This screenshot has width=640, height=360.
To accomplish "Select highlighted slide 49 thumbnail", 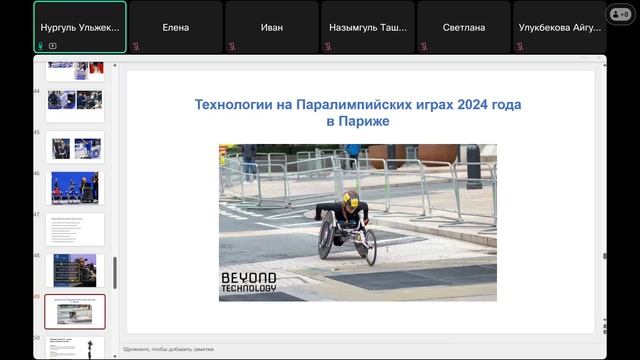I will tap(75, 312).
